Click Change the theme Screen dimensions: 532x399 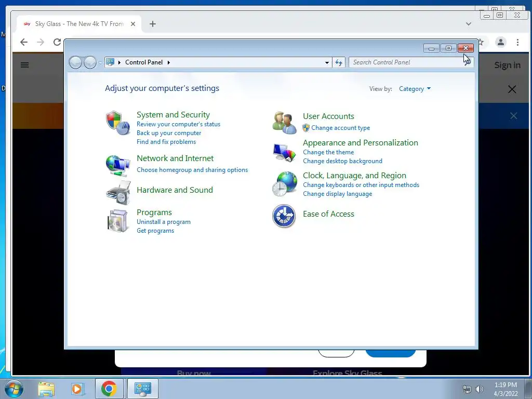click(328, 152)
